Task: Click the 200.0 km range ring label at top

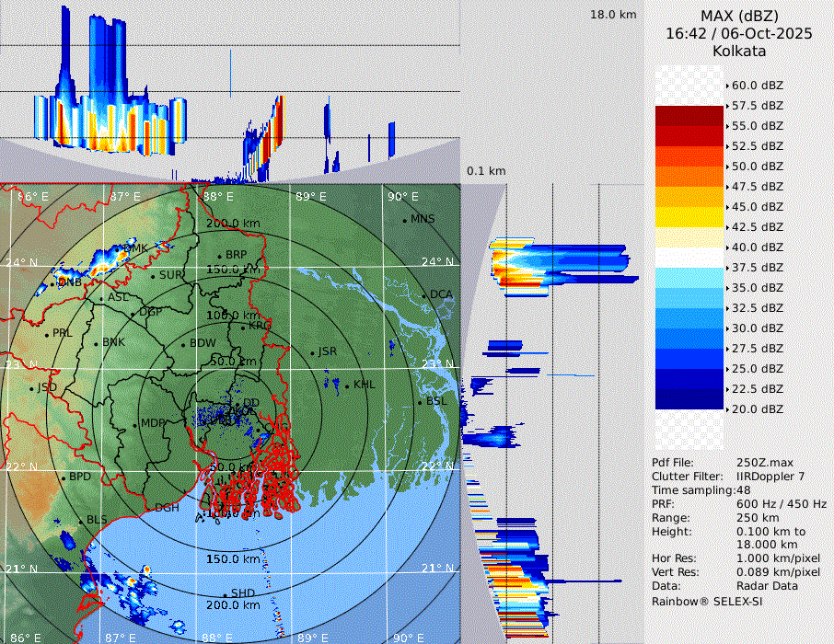Action: (x=231, y=224)
